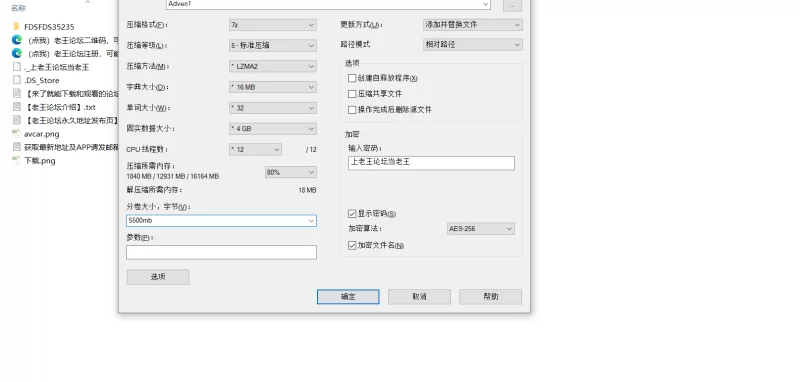Click icon of 【老王论坛永久地址发布页】 file
The image size is (800, 382).
[16, 120]
